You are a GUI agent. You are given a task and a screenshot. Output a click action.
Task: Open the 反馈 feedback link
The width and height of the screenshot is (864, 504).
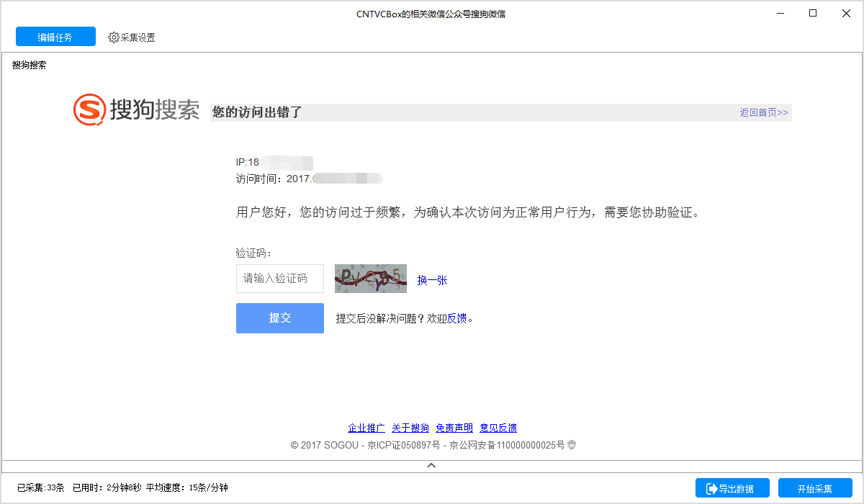(457, 318)
